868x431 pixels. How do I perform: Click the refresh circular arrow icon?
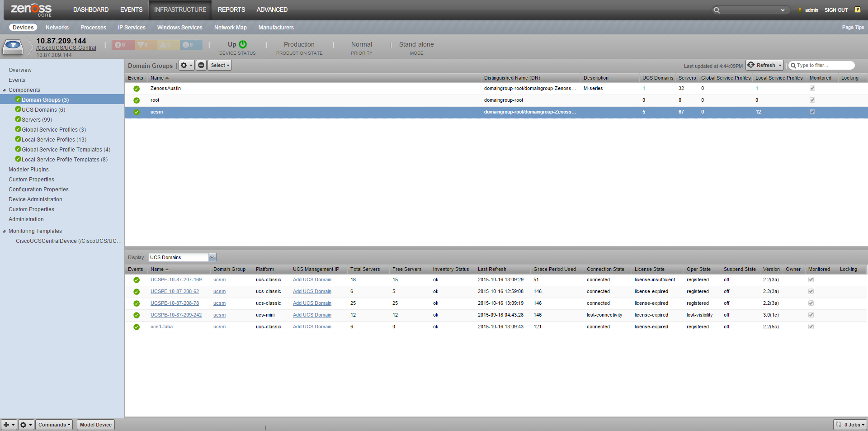coord(751,65)
